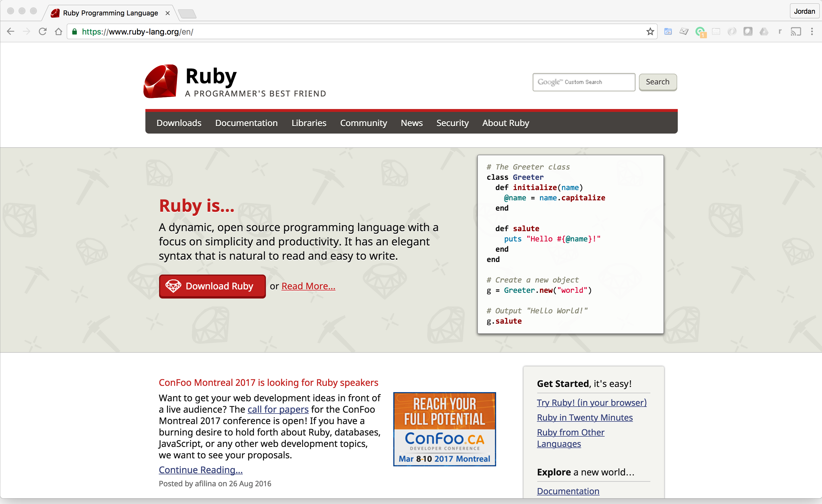Open the gray round ring extension icon
The width and height of the screenshot is (822, 504).
click(x=732, y=32)
